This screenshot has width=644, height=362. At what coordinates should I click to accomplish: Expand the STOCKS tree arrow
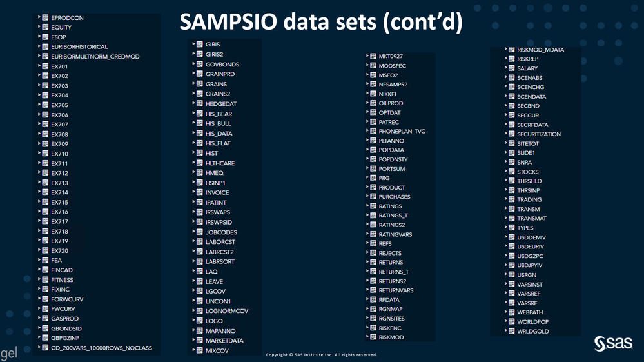pos(505,172)
